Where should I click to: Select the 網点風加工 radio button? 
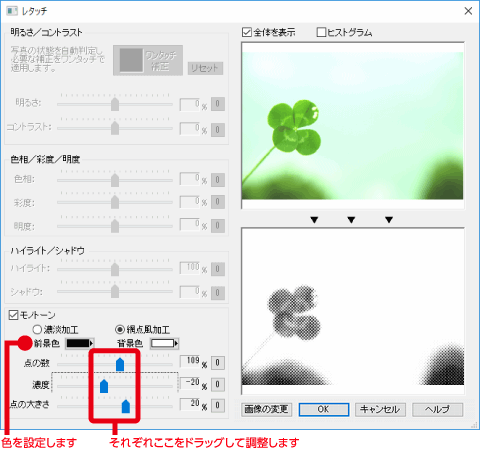pyautogui.click(x=120, y=330)
